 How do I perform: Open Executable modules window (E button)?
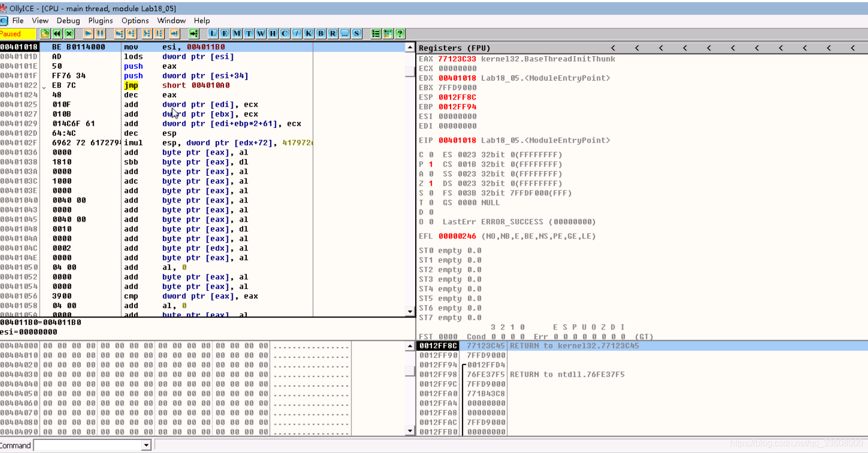pos(225,34)
